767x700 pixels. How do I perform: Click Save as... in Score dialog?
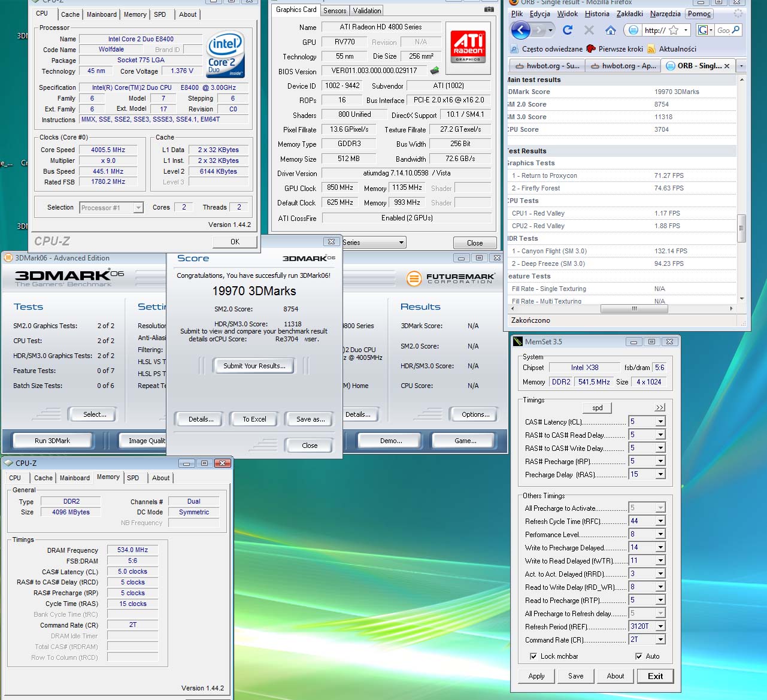311,419
